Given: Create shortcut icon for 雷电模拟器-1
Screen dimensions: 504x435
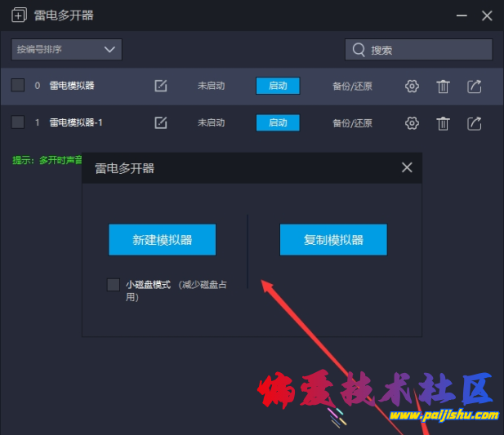Looking at the screenshot, I should 474,122.
